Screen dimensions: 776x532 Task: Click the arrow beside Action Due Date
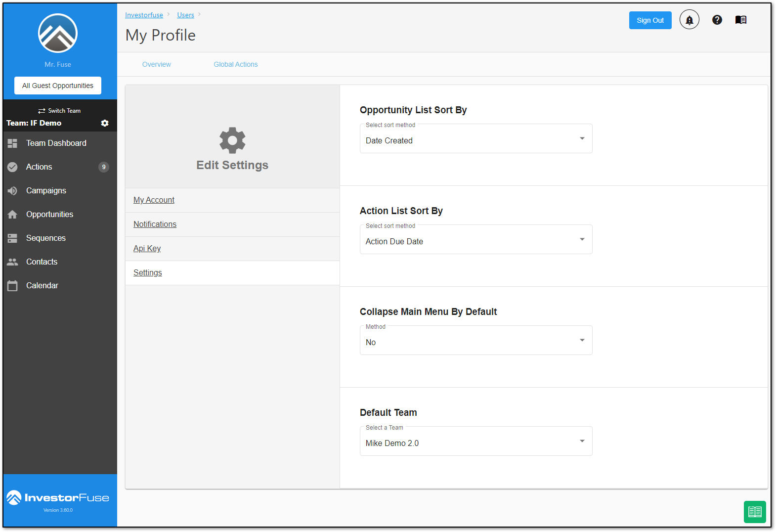(x=582, y=239)
